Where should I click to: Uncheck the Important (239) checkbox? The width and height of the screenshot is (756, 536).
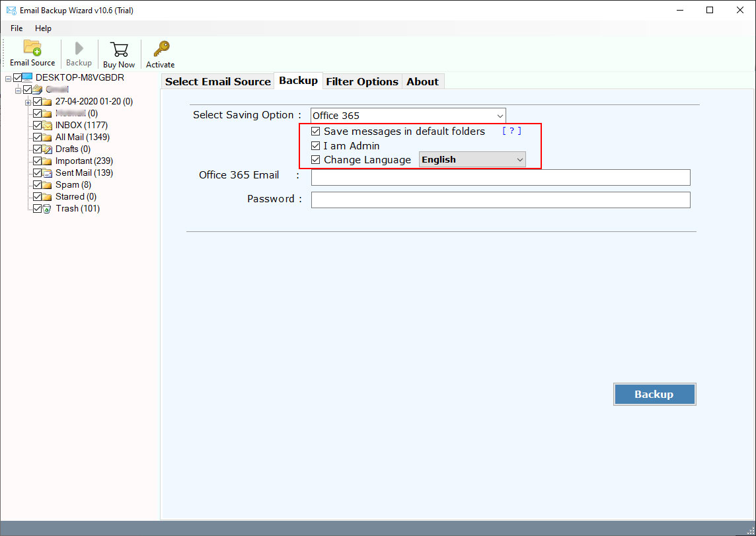pos(37,161)
